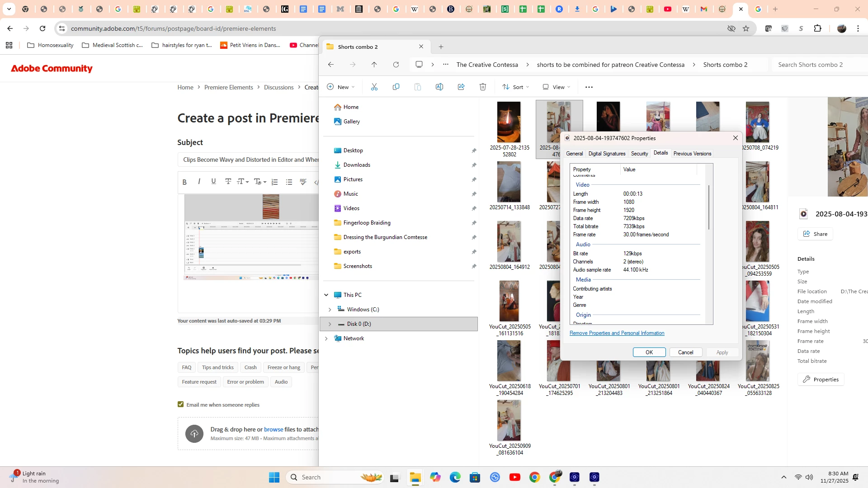Open the See more ellipsis in Explorer toolbar
The width and height of the screenshot is (868, 488).
pos(589,87)
